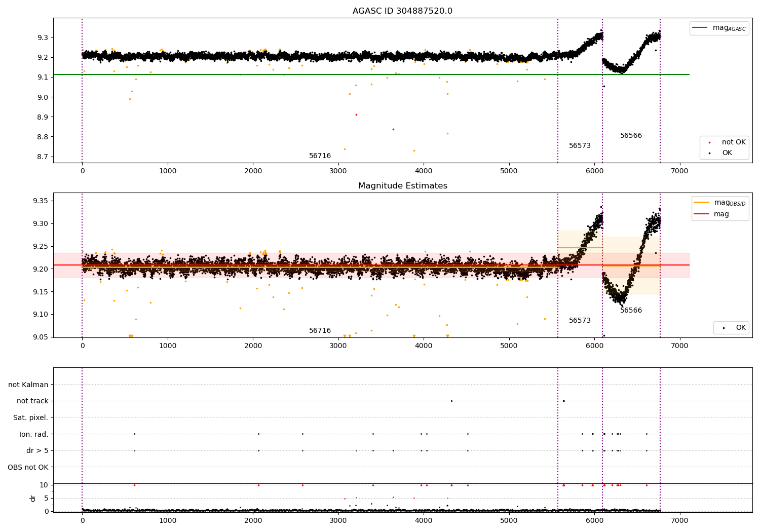Select the mag_AGASC legend entry in top plot

(719, 28)
